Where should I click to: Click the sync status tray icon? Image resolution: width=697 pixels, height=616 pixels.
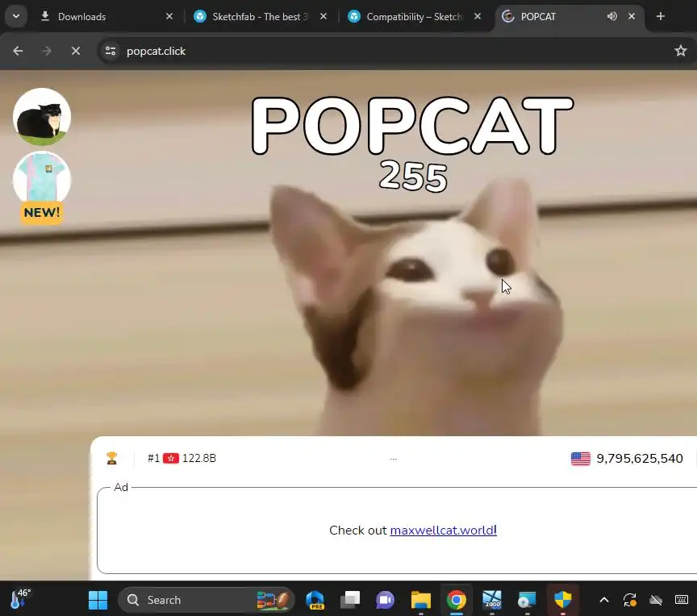click(630, 600)
